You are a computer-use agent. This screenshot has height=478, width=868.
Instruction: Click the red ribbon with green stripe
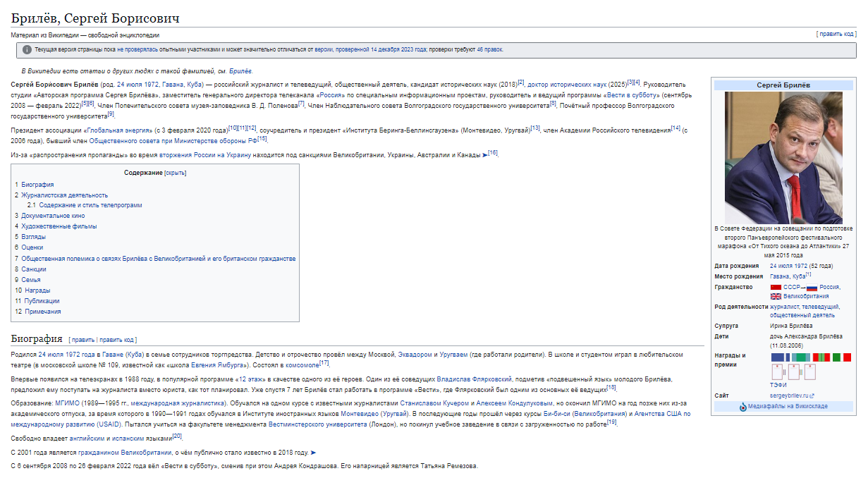point(821,357)
